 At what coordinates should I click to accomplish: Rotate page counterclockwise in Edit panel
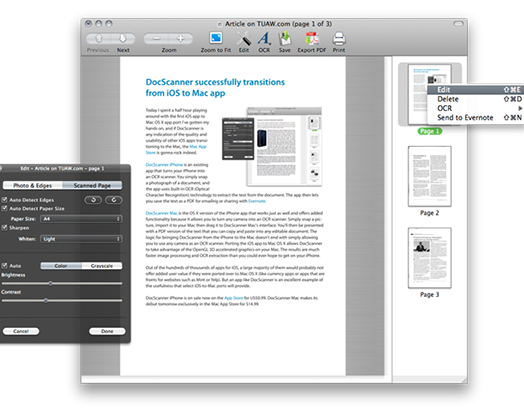click(93, 200)
